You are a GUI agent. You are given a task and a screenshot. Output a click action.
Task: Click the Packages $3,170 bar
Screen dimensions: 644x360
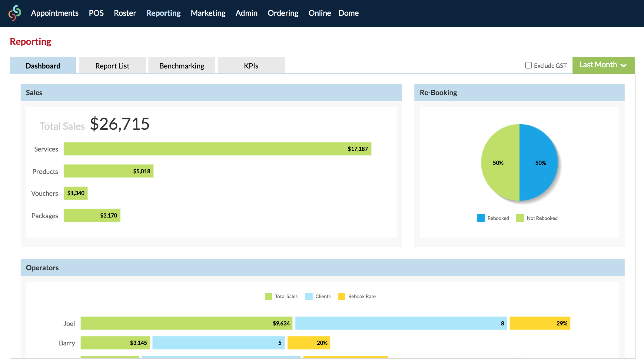click(x=92, y=215)
